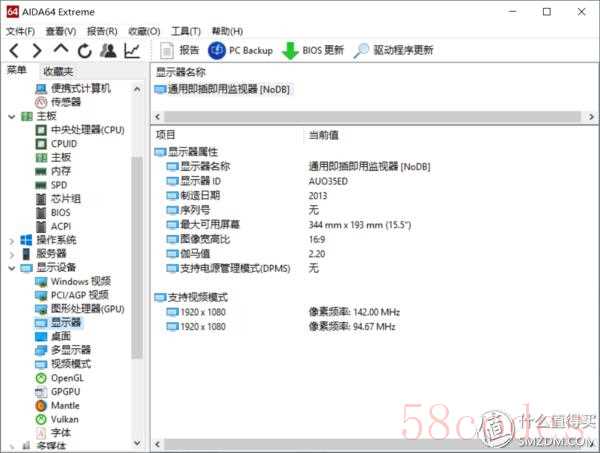Go up one level with the up arrow icon
The image size is (600, 453).
(x=61, y=50)
